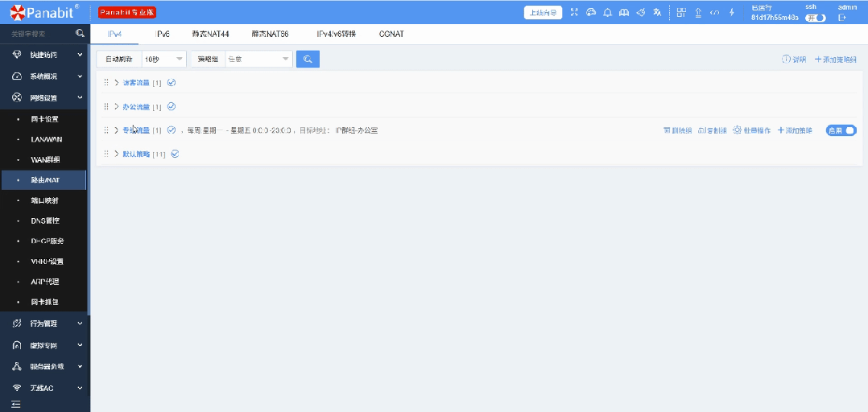868x412 pixels.
Task: Click 批量操作 for 专线流量
Action: coord(752,130)
